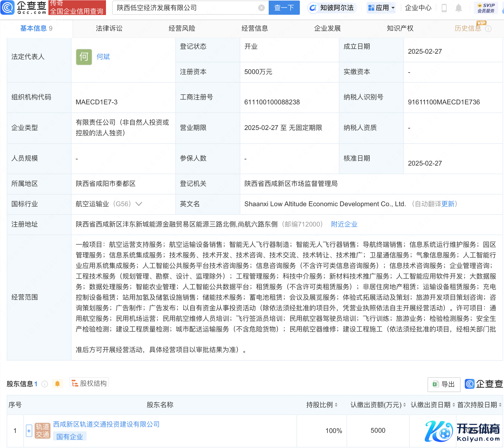Click the green 何 avatar icon
The height and width of the screenshot is (448, 504).
84,57
